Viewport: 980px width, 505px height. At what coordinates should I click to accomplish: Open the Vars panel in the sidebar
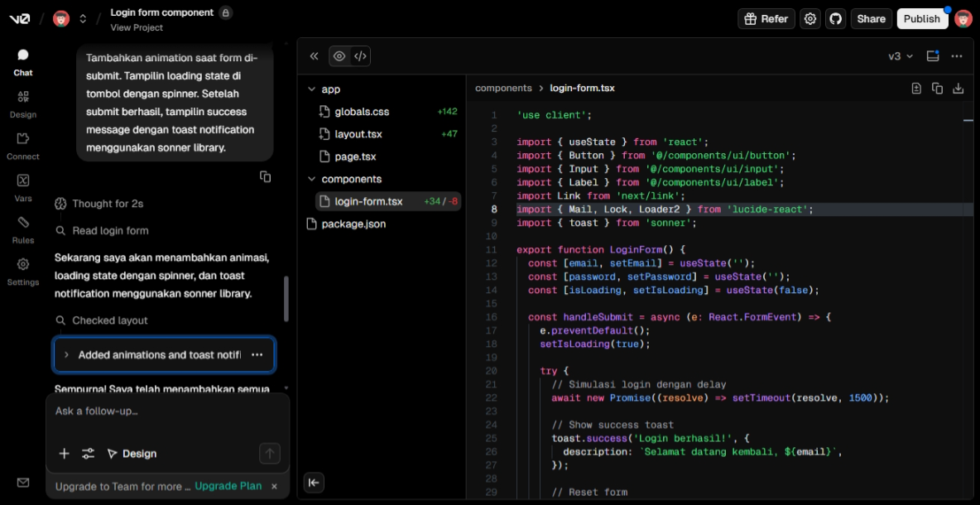22,185
